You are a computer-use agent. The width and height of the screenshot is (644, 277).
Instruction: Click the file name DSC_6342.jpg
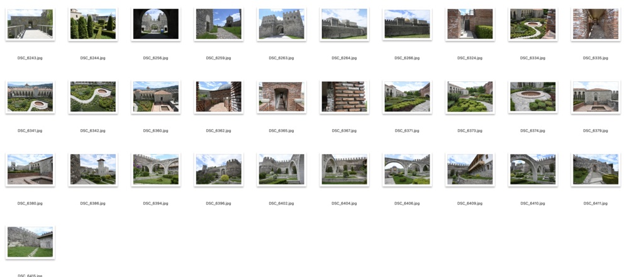(93, 131)
